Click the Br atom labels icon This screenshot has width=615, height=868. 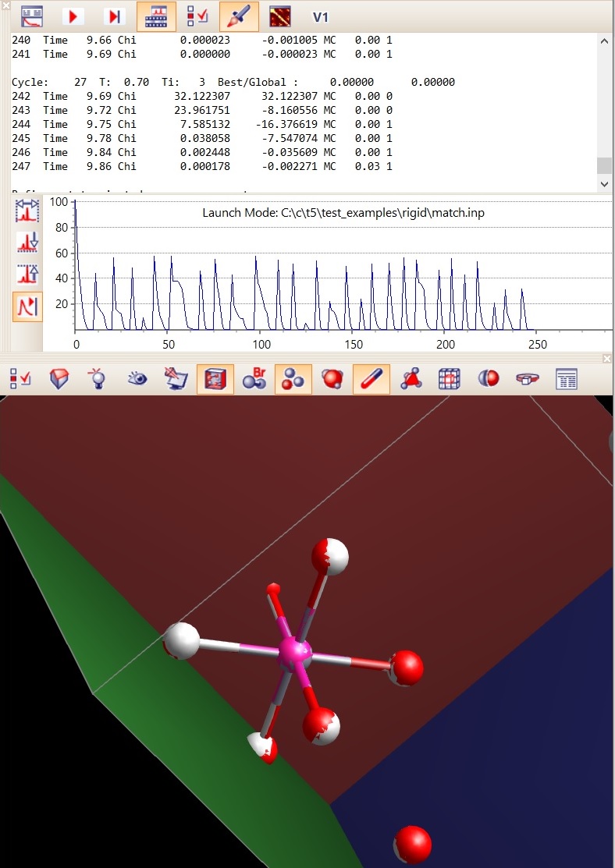[254, 379]
